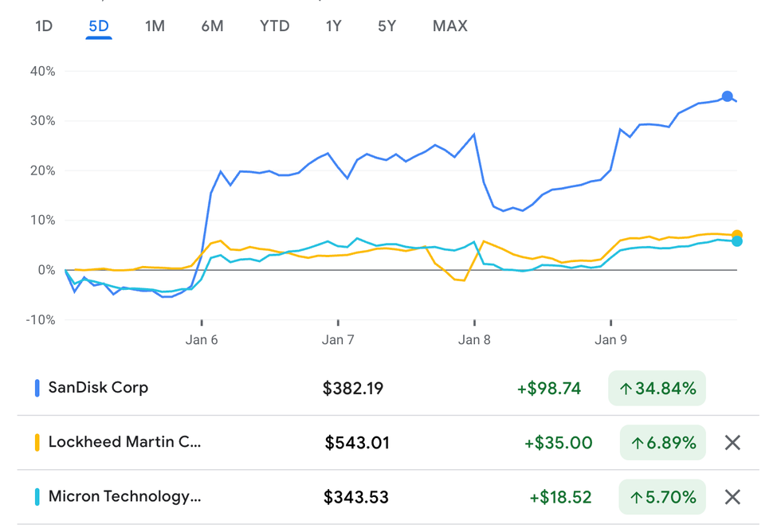Click Micron's 5.70% percentage badge
Image resolution: width=781 pixels, height=532 pixels.
[x=662, y=496]
